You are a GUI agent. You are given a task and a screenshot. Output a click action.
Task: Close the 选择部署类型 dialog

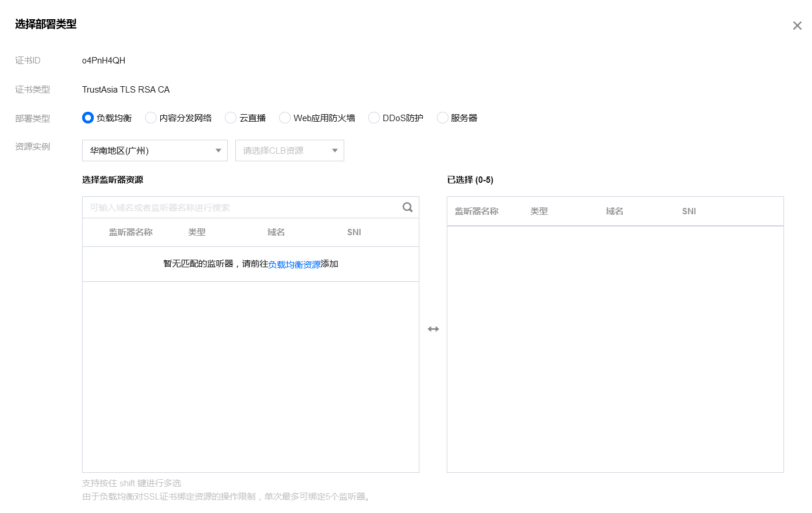tap(797, 26)
